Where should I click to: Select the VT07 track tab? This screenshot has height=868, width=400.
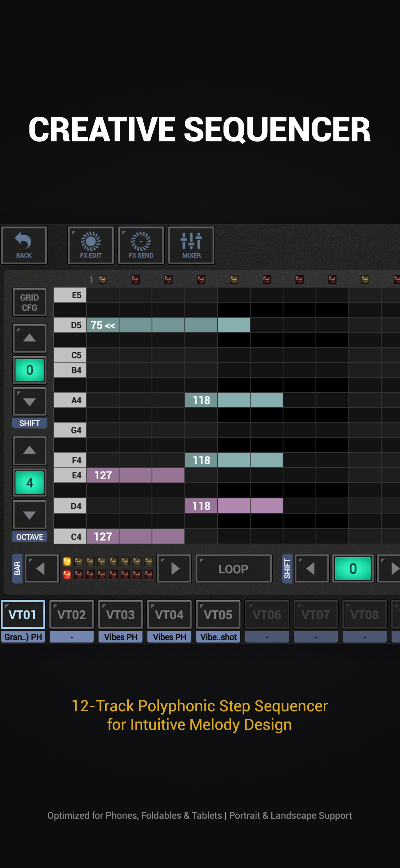316,614
